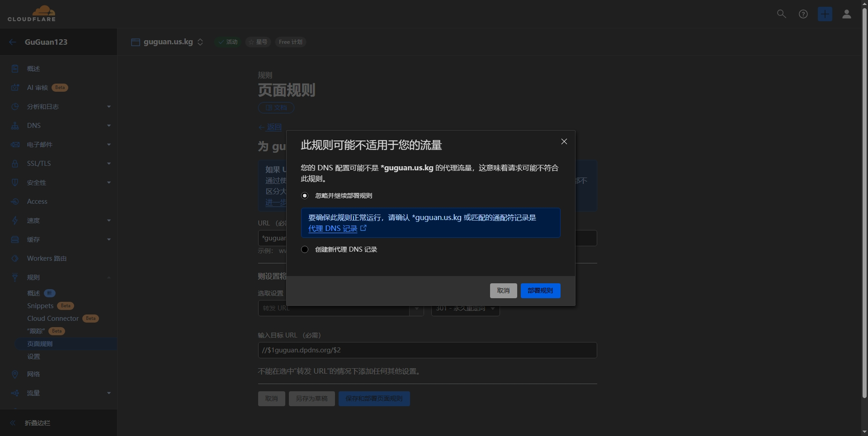Click the page vertical scrollbar
Viewport: 868px width, 436px height.
tap(864, 203)
